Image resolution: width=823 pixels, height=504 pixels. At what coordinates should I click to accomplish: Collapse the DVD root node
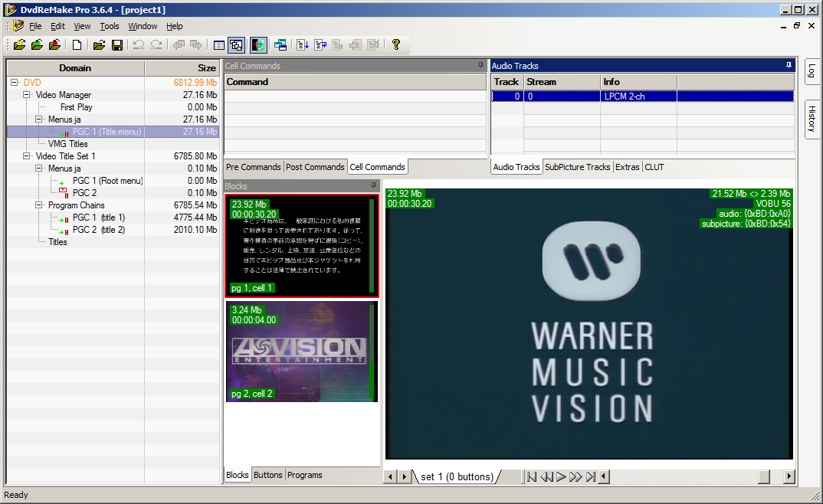14,82
